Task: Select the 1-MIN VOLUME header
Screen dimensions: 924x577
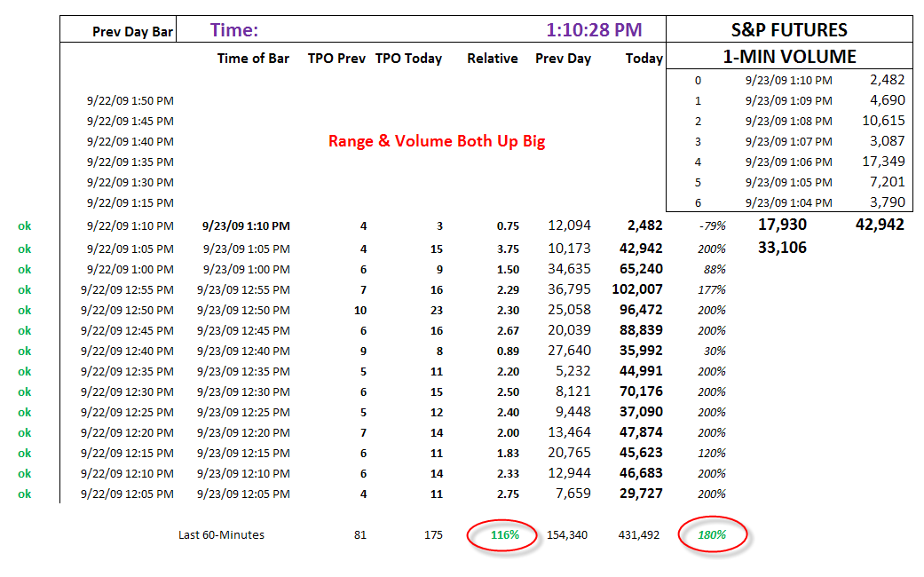Action: point(789,57)
